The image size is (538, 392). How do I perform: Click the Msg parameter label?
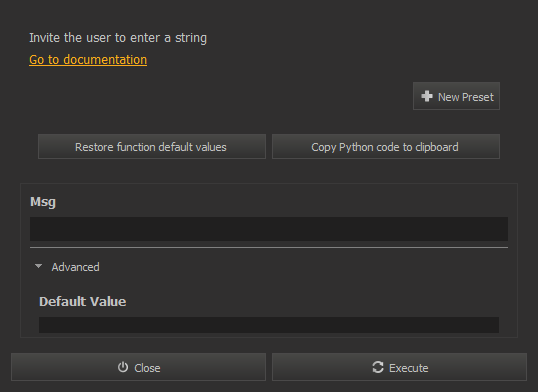click(43, 202)
